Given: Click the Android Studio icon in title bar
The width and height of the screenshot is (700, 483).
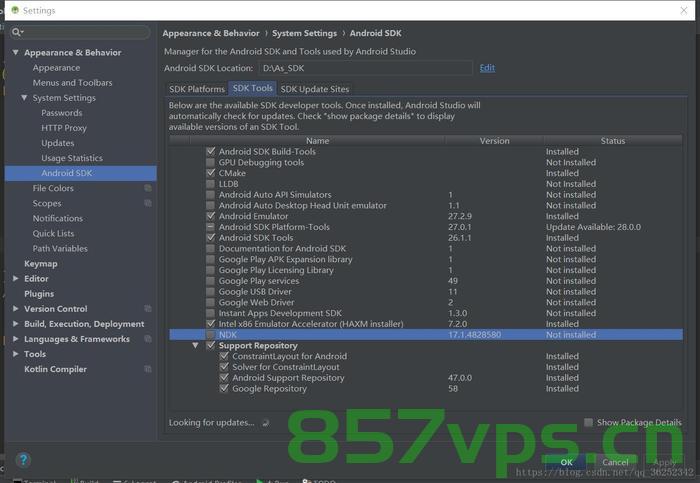Looking at the screenshot, I should [15, 10].
